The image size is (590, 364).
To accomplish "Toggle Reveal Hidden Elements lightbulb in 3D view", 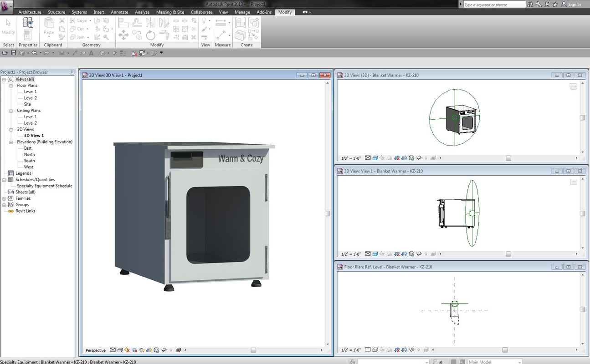I will point(426,158).
